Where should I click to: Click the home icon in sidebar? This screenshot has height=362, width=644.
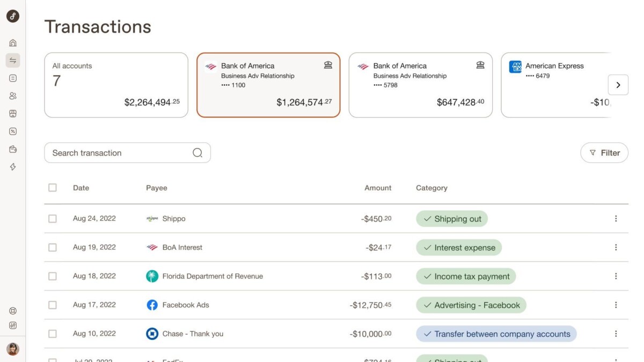(x=13, y=43)
